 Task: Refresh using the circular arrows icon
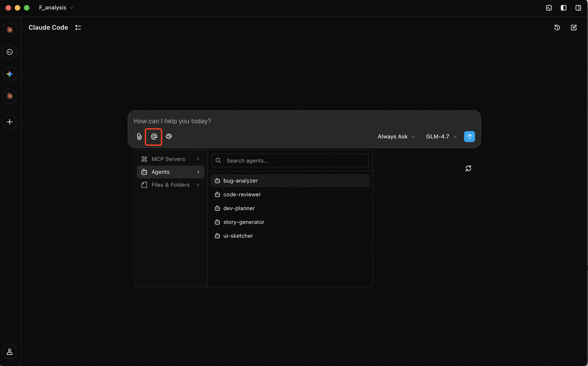(468, 169)
